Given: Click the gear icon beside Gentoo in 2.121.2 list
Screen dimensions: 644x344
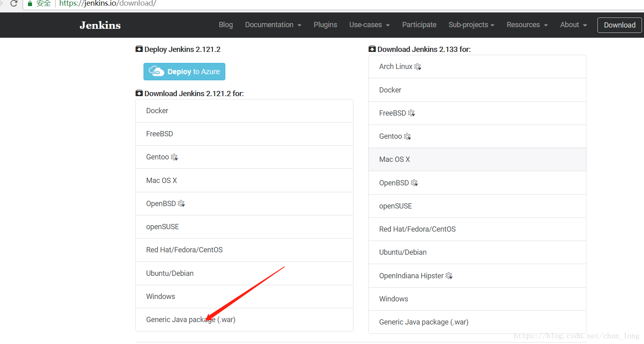Looking at the screenshot, I should coord(174,157).
